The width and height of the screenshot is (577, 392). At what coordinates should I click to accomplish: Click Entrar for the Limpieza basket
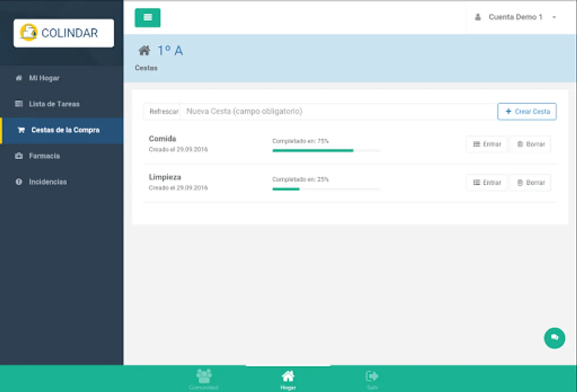(487, 182)
